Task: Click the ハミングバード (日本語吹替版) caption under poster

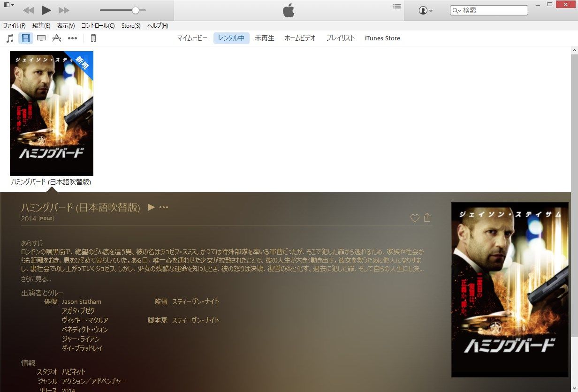Action: pyautogui.click(x=51, y=182)
